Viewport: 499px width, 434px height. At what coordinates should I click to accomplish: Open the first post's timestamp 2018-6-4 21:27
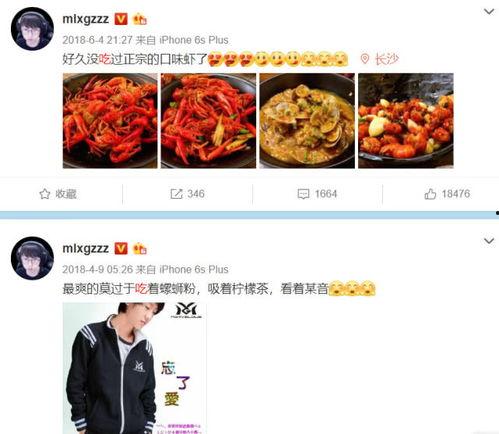pos(97,40)
